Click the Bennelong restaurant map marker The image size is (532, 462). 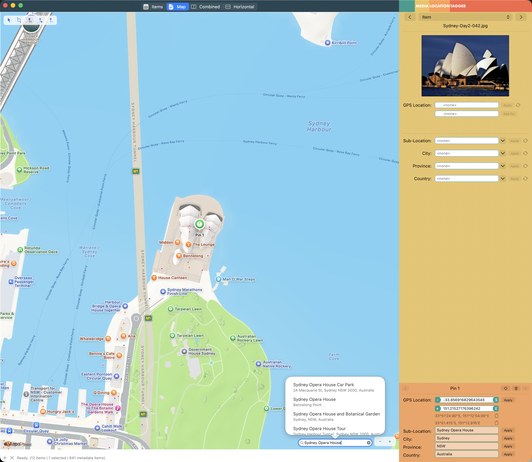coord(179,256)
